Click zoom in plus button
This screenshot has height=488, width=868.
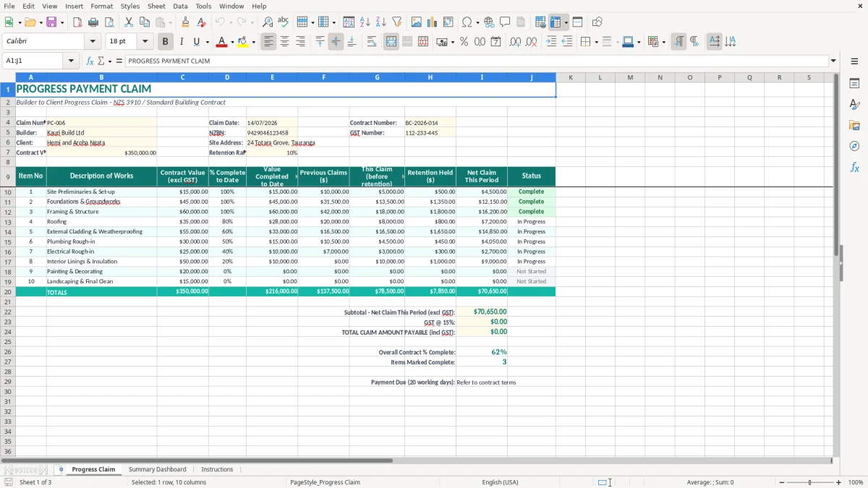pyautogui.click(x=839, y=482)
